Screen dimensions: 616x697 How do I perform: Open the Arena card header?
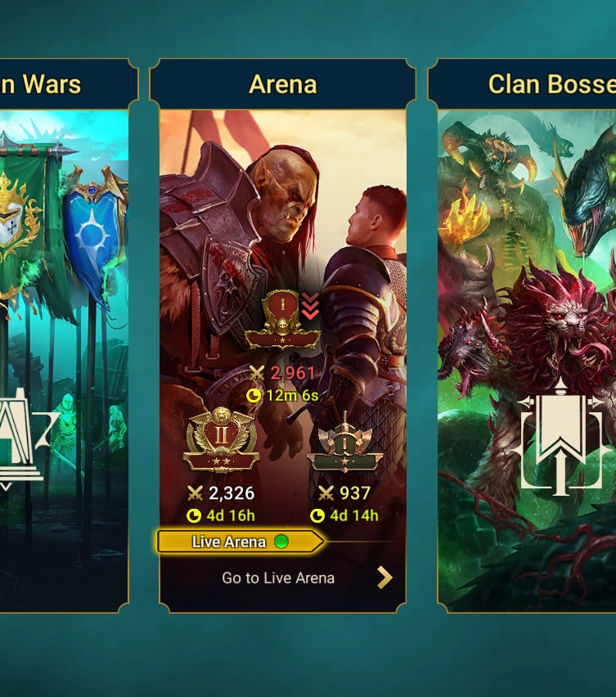pos(283,83)
